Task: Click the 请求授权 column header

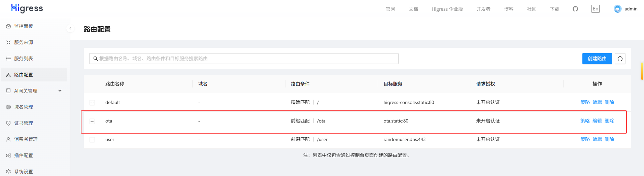Action: point(485,84)
